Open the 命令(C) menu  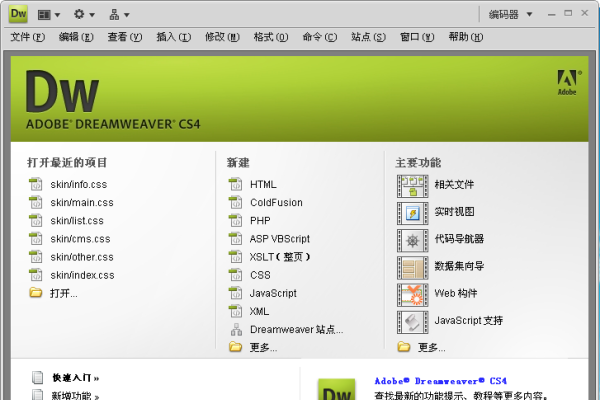point(320,37)
